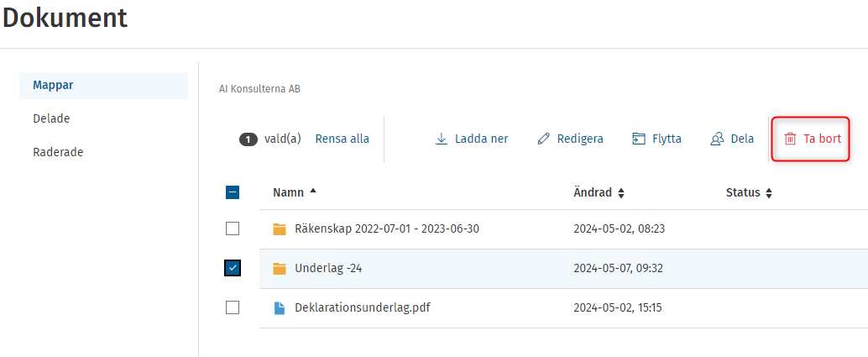868x357 pixels.
Task: Click the Ladda ner download arrow icon
Action: coord(442,139)
